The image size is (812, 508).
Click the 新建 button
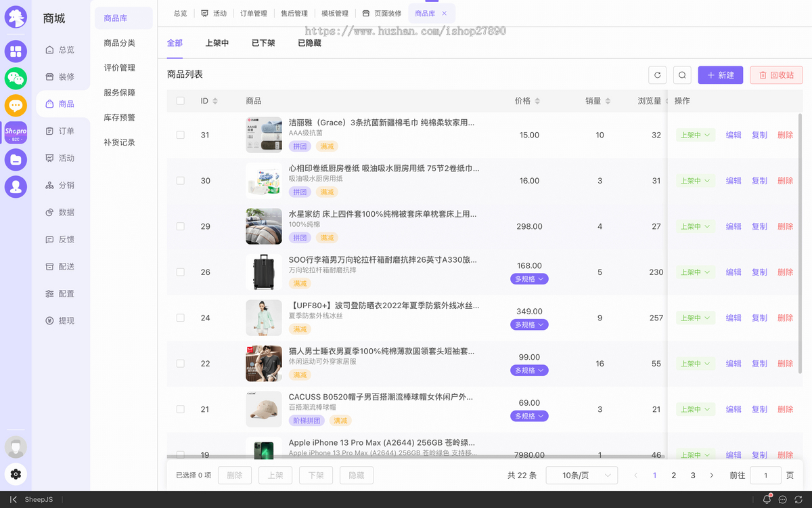721,75
